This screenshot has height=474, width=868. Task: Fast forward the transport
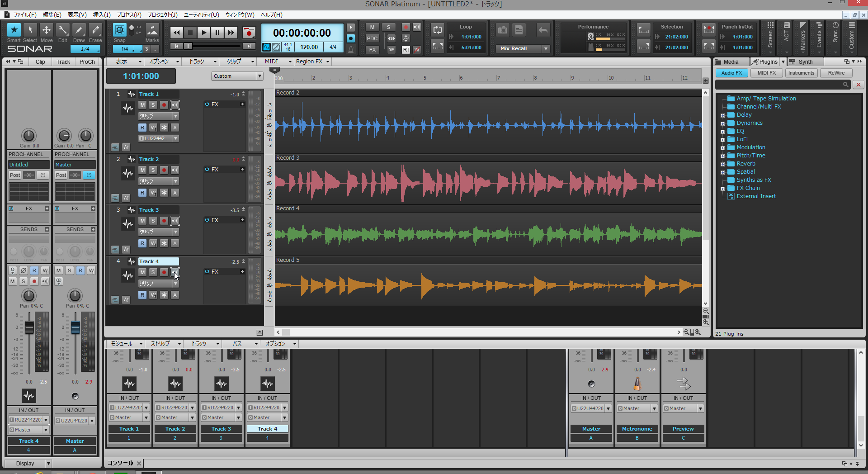point(231,32)
